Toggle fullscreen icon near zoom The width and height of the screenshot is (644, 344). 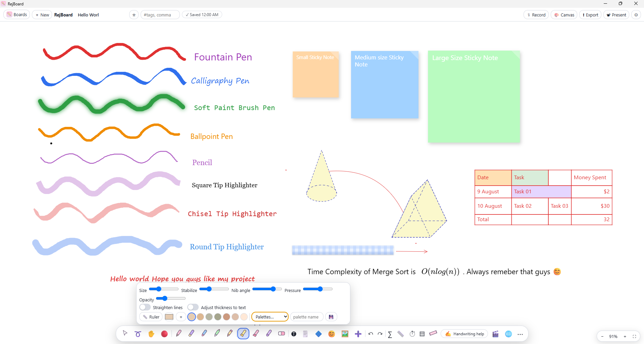tap(634, 336)
